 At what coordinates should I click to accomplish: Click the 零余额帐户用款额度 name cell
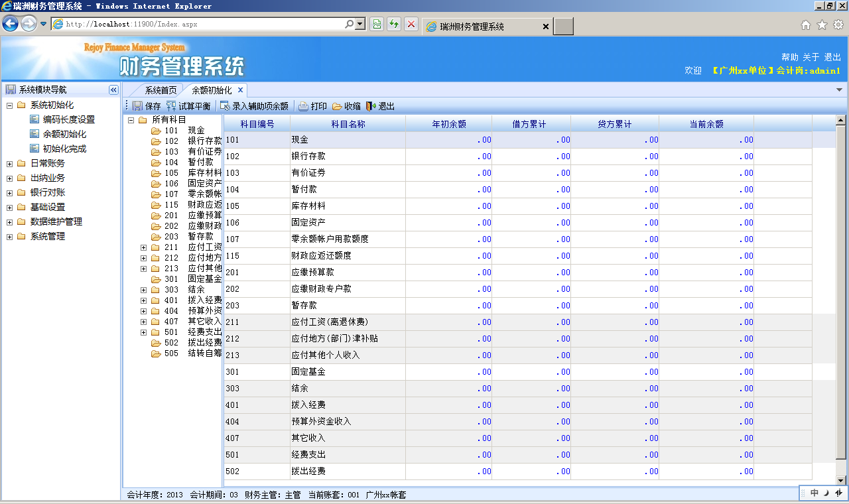[347, 239]
